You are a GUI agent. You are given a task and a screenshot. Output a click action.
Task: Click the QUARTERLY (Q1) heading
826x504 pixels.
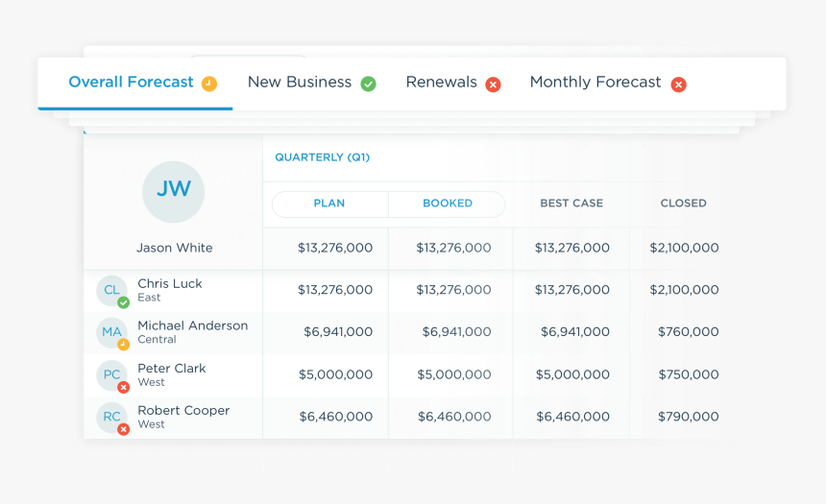coord(323,157)
